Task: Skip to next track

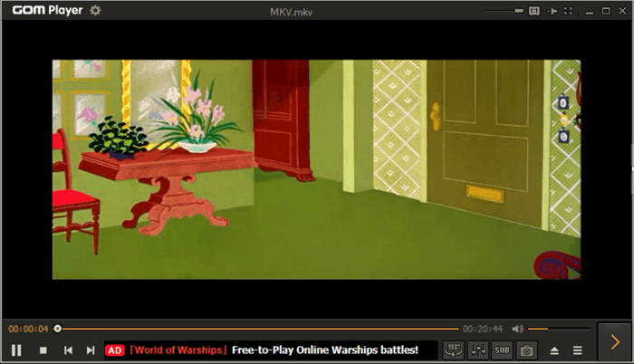Action: [x=91, y=350]
